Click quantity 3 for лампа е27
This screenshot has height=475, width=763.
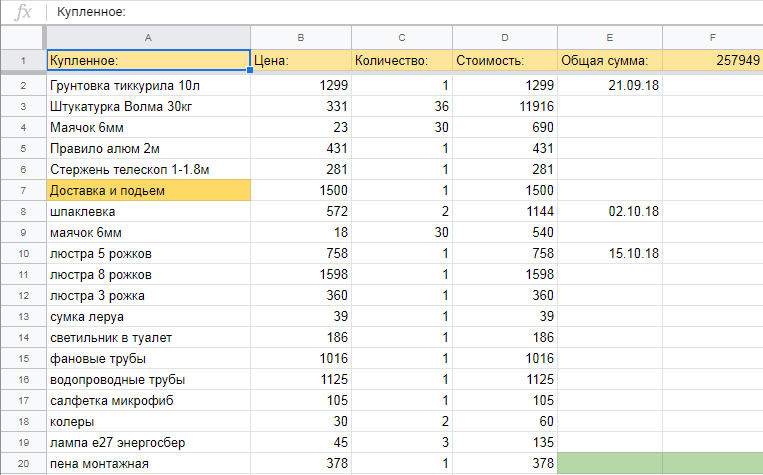click(402, 442)
